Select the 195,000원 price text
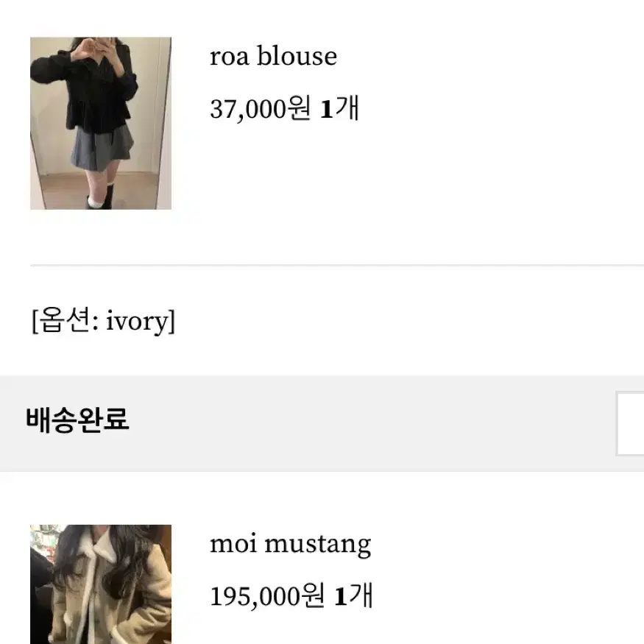The height and width of the screenshot is (644, 644). 267,596
